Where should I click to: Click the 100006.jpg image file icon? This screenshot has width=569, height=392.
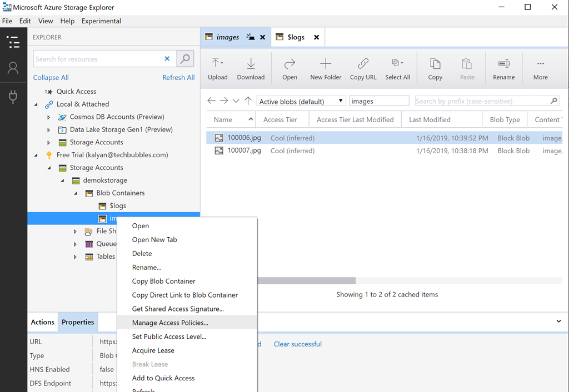coord(219,138)
